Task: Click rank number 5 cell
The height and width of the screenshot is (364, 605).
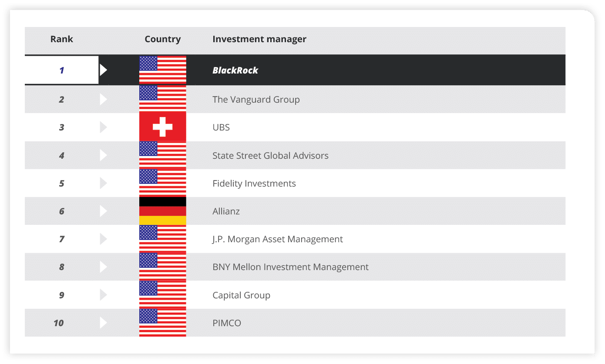Action: (x=61, y=184)
